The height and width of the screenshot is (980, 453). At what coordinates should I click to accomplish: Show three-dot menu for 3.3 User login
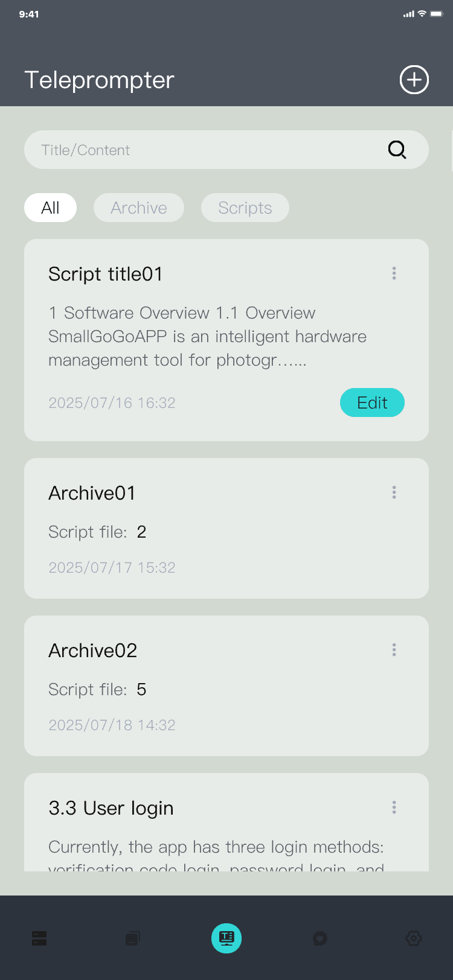tap(394, 807)
